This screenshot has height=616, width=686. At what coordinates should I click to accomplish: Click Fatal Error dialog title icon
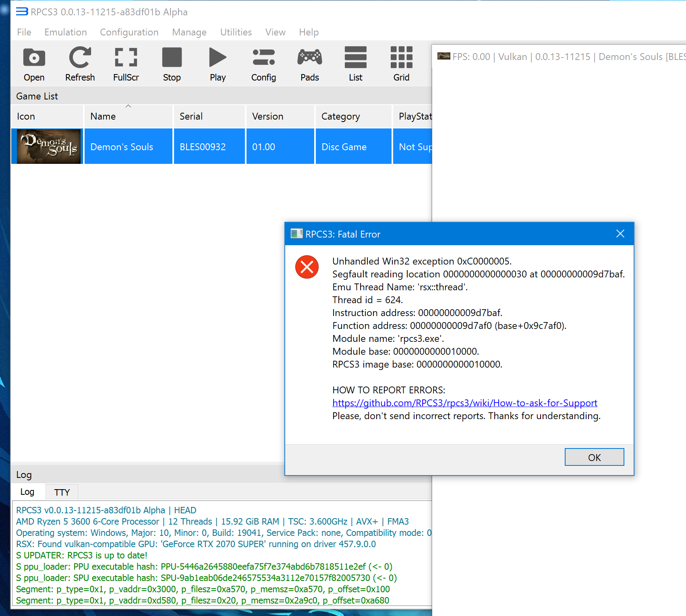point(296,234)
